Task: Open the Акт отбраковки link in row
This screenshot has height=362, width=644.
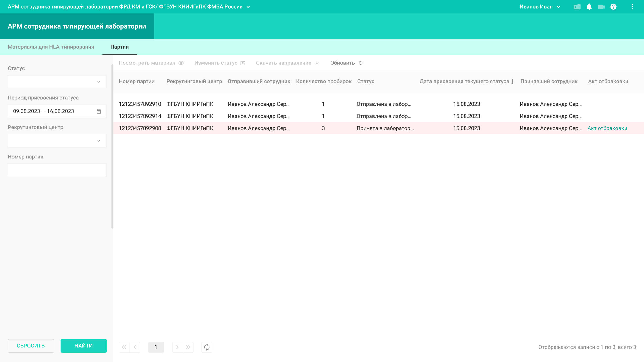Action: click(607, 128)
